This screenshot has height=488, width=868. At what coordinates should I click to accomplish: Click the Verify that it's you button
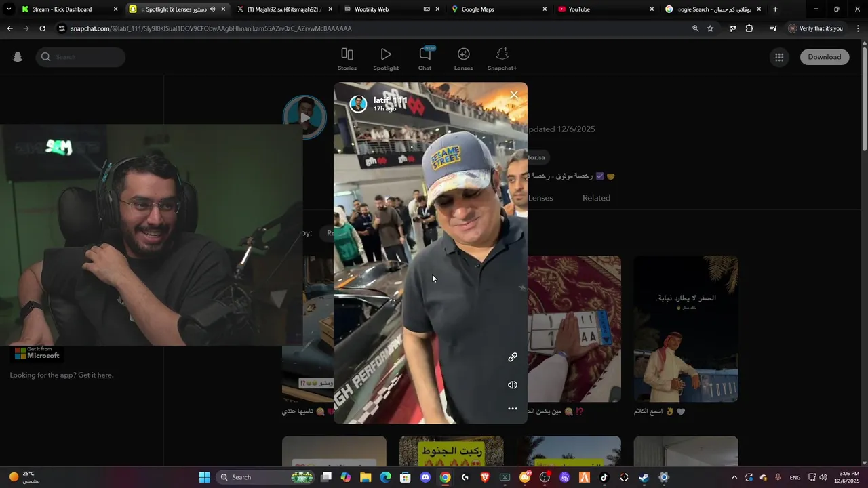[816, 28]
